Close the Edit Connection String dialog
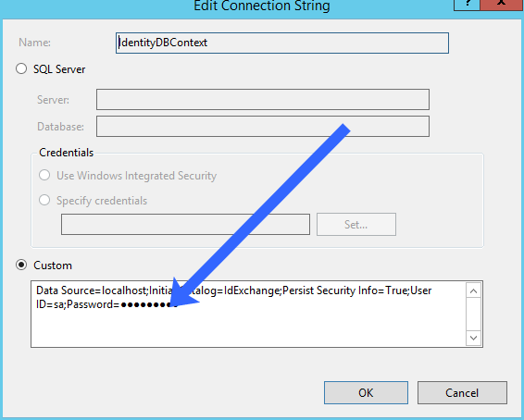The height and width of the screenshot is (420, 524). tap(502, 4)
